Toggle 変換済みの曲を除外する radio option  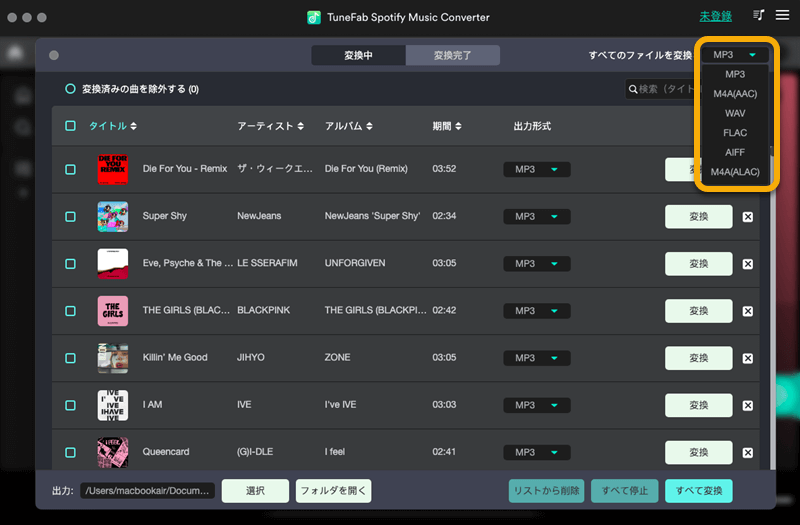pos(70,89)
